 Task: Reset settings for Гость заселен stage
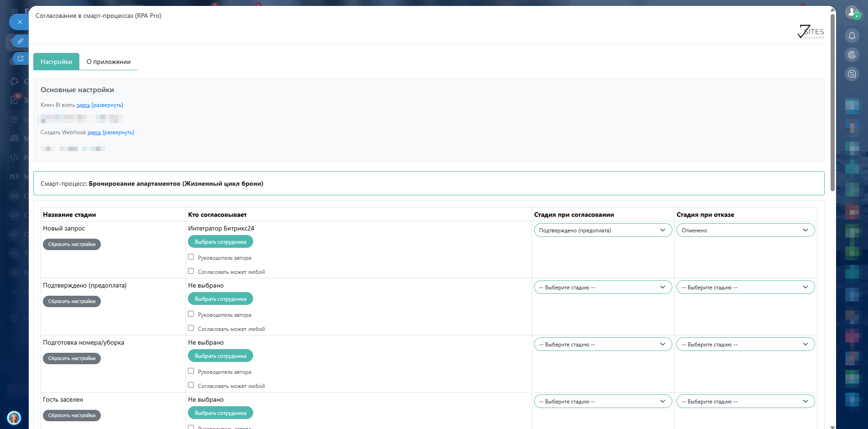[72, 415]
